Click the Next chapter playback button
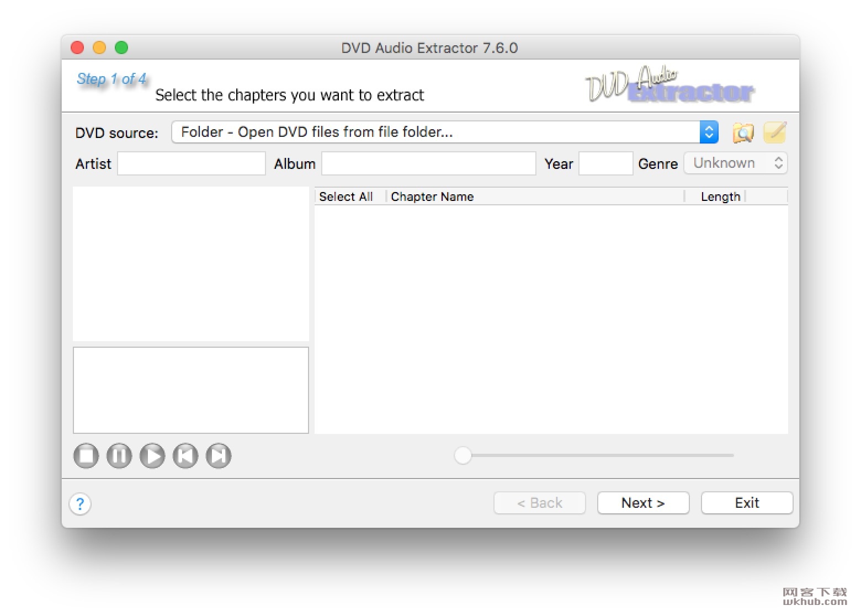Screen dimensions: 861x616 (219, 456)
